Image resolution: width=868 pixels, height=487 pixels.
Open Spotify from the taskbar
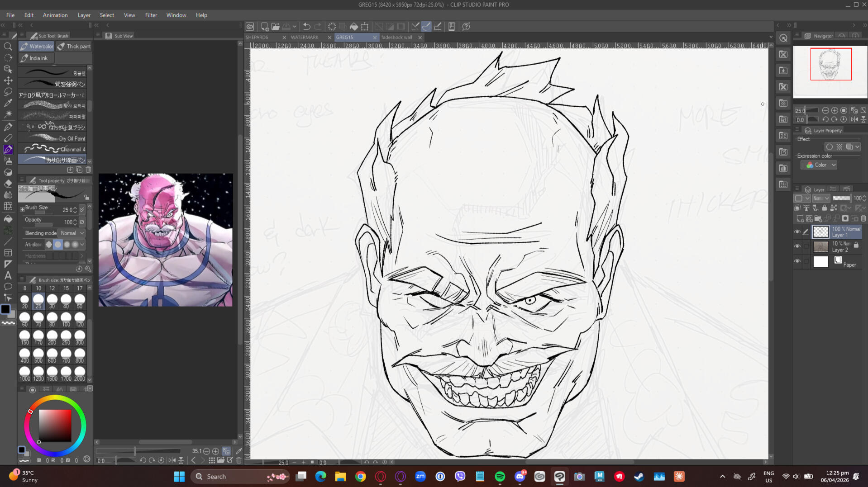(x=500, y=477)
